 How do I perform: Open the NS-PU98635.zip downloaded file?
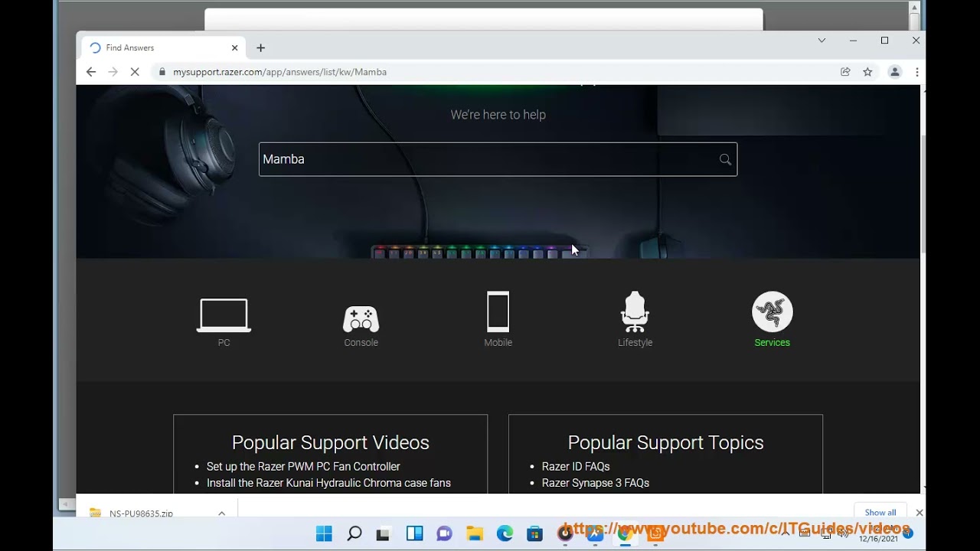[x=141, y=514]
